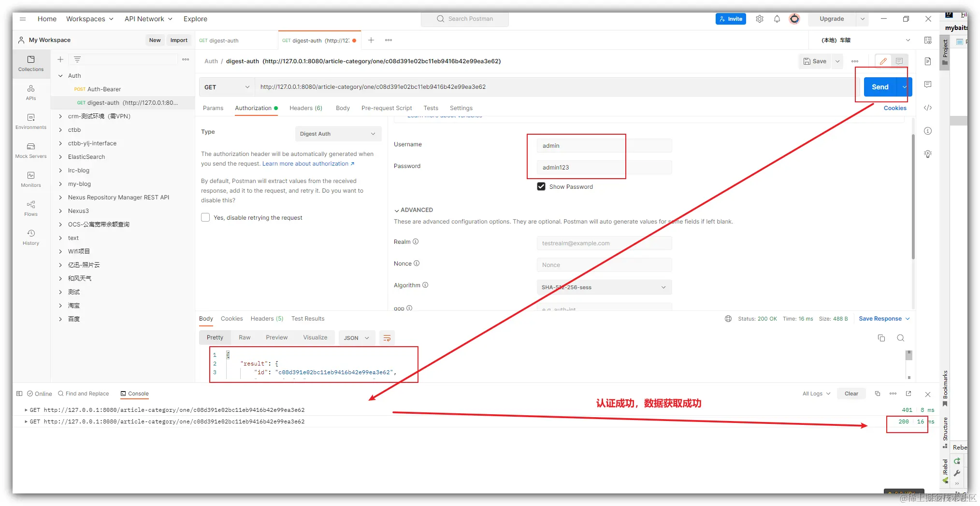
Task: Switch to the Tests tab
Action: coord(431,108)
